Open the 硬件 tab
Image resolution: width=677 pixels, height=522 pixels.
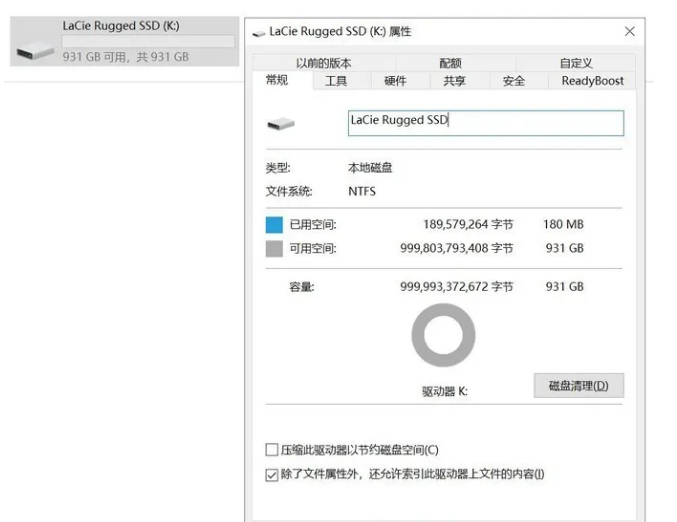click(x=395, y=81)
